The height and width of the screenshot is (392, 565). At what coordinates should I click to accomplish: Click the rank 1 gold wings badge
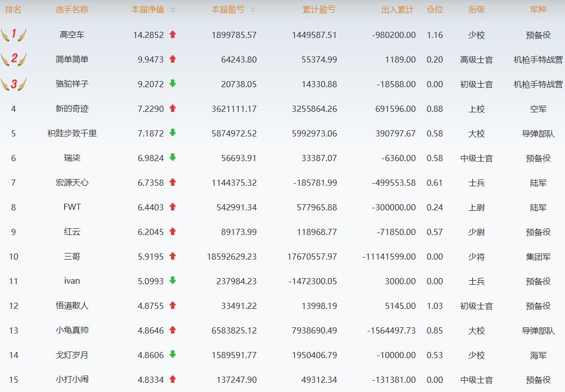[13, 35]
